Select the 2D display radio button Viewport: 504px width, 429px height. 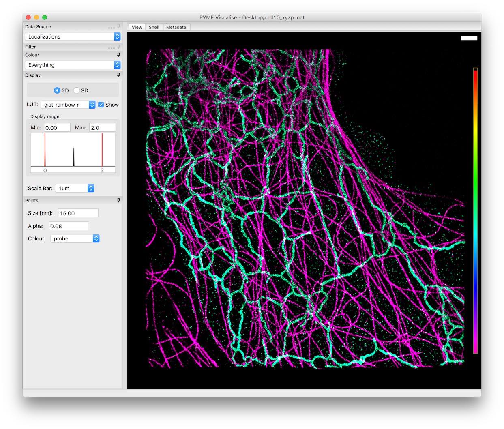57,90
